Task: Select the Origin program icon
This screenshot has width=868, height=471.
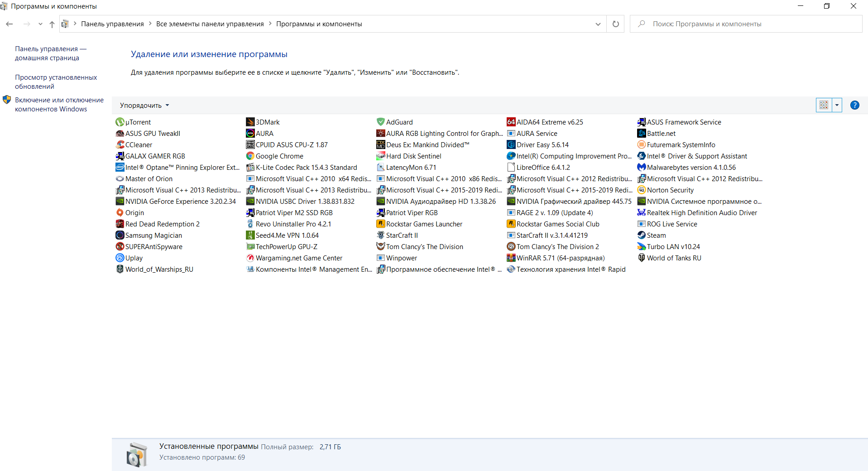Action: tap(120, 213)
